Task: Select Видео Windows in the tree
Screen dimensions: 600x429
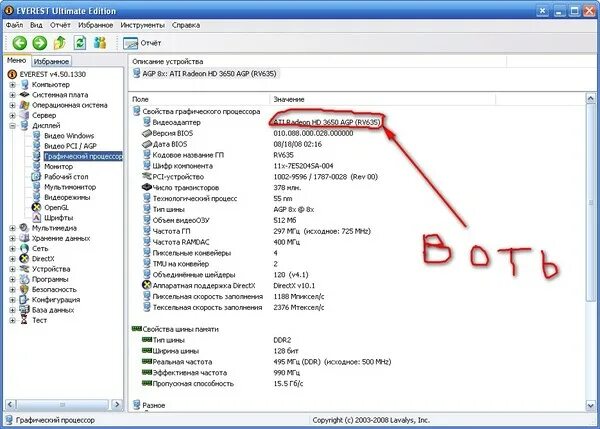Action: click(69, 136)
